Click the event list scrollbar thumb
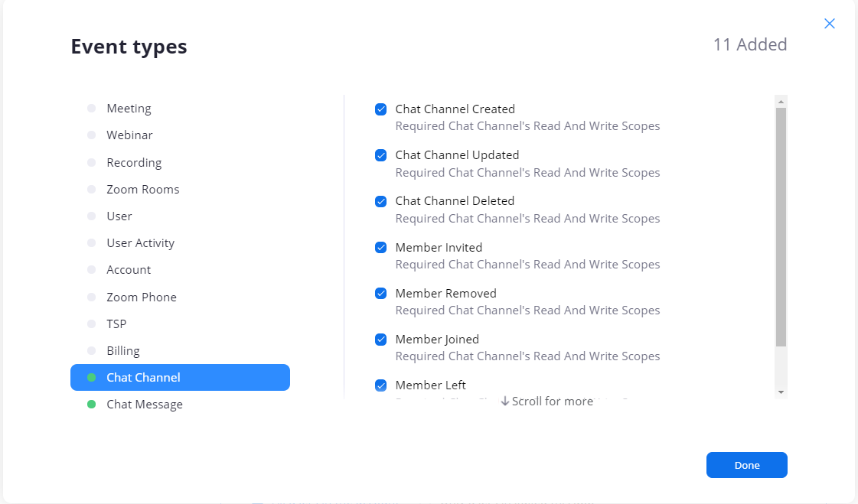858x504 pixels. pos(781,226)
